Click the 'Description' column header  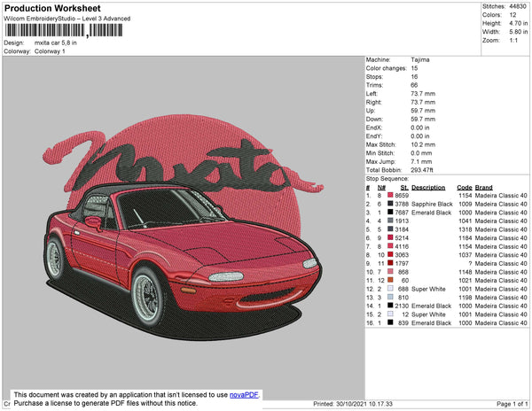[x=428, y=188]
